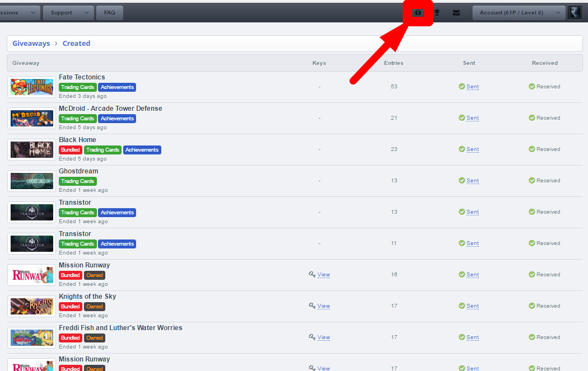
Task: Click Trading Cards tag on Fate Tectonics
Action: click(x=78, y=87)
